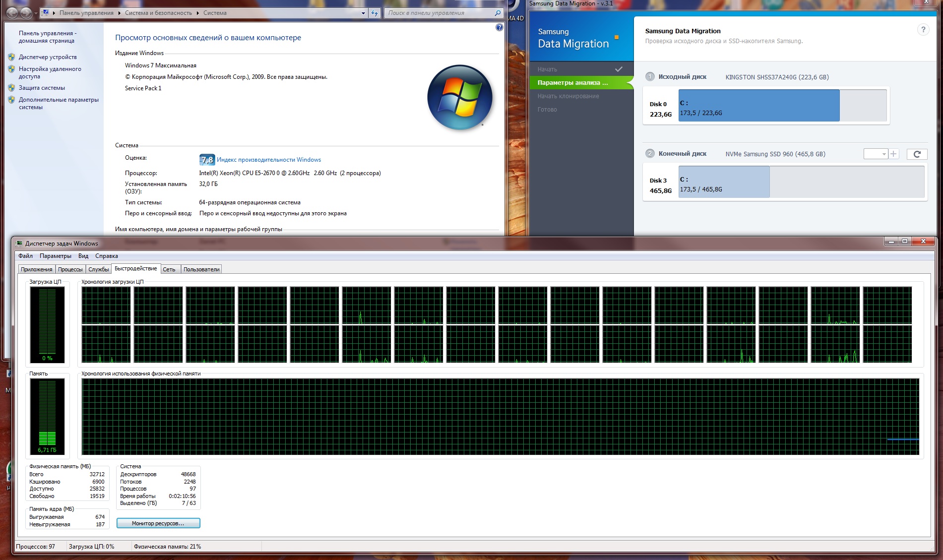
Task: Click "NVMe Samsung SSD 960 (465,8 GB)" disk name
Action: click(775, 154)
